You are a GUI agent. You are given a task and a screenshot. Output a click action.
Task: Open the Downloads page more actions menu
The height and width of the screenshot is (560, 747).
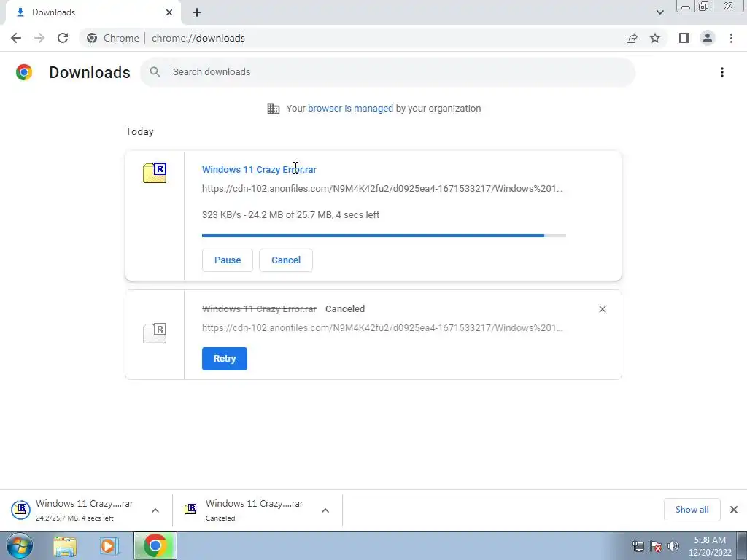[x=722, y=72]
